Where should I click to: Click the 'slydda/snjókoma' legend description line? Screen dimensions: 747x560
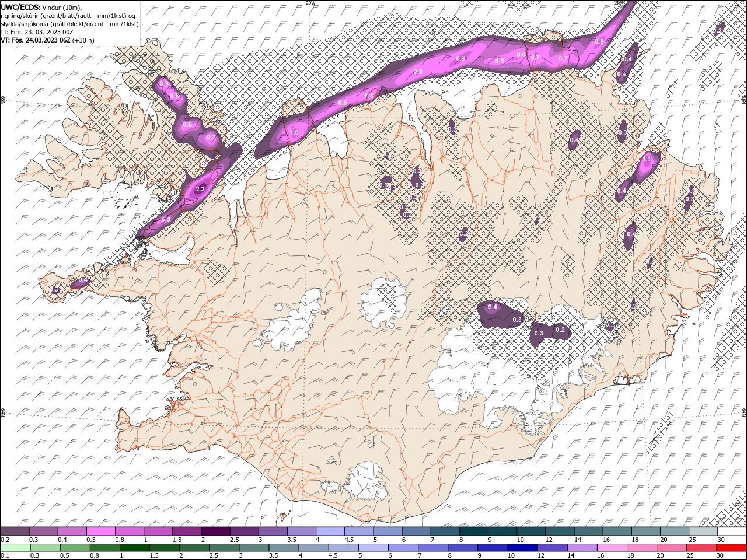coord(69,24)
